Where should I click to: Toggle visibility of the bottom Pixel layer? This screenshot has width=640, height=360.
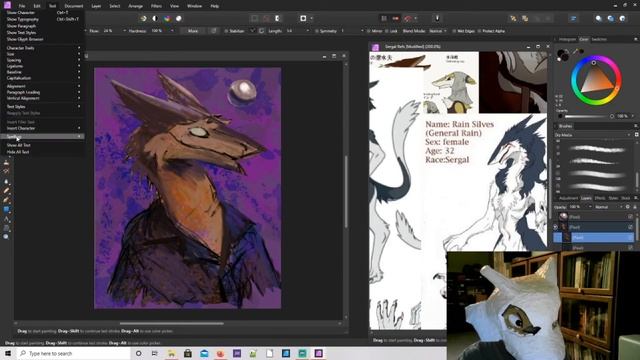pos(630,248)
